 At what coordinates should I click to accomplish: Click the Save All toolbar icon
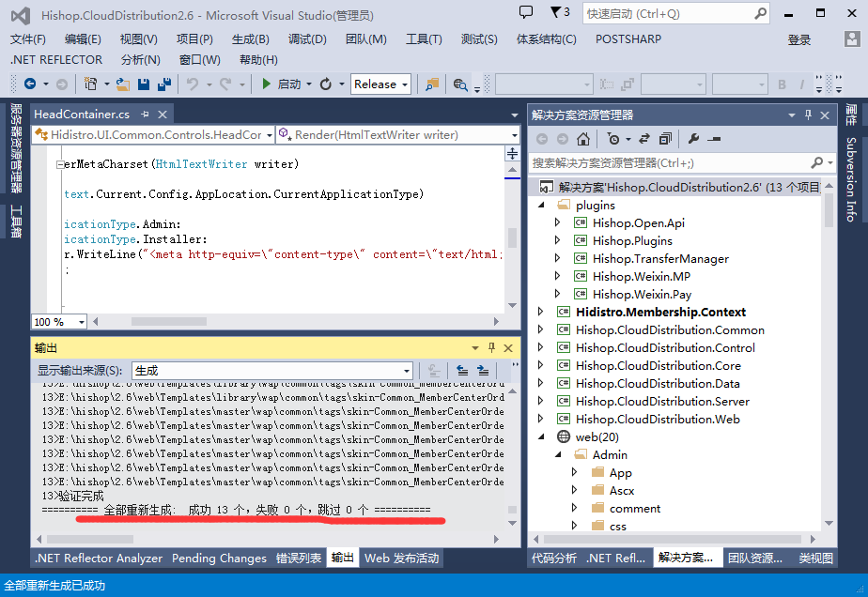click(x=164, y=84)
